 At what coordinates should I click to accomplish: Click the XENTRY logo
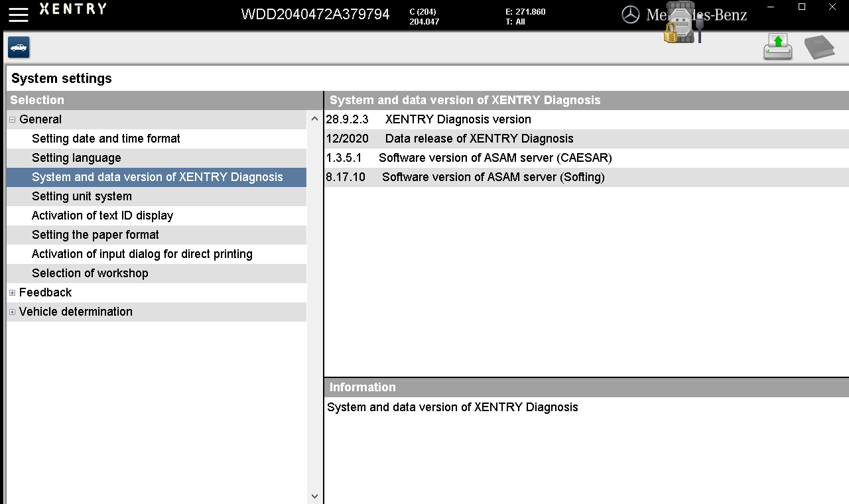point(73,9)
